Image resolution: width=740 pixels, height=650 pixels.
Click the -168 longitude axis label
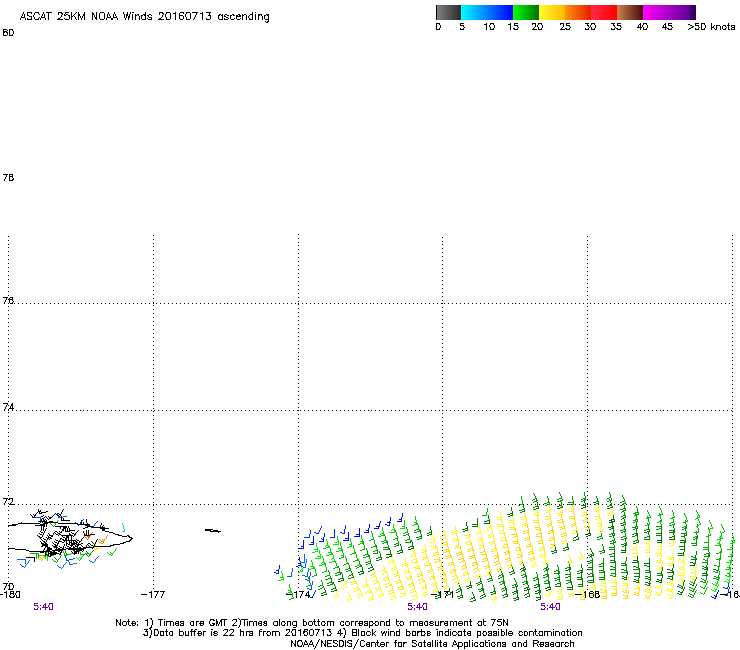pos(588,594)
